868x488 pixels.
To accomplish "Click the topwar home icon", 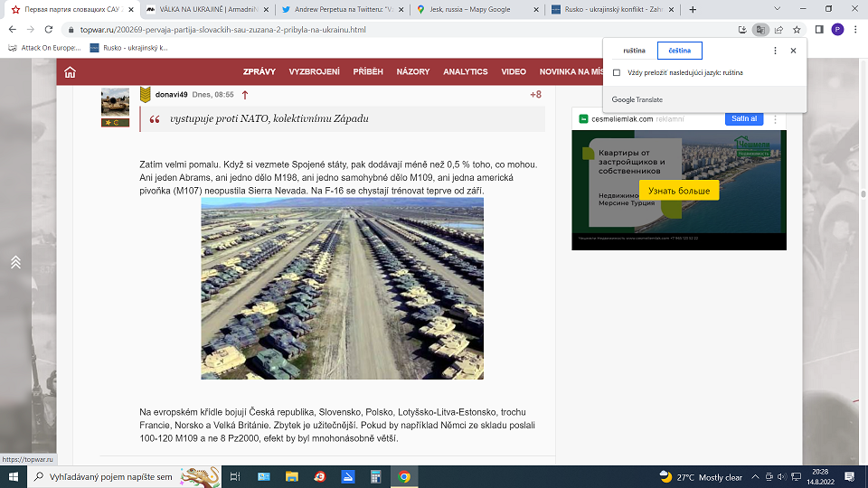I will click(x=70, y=72).
